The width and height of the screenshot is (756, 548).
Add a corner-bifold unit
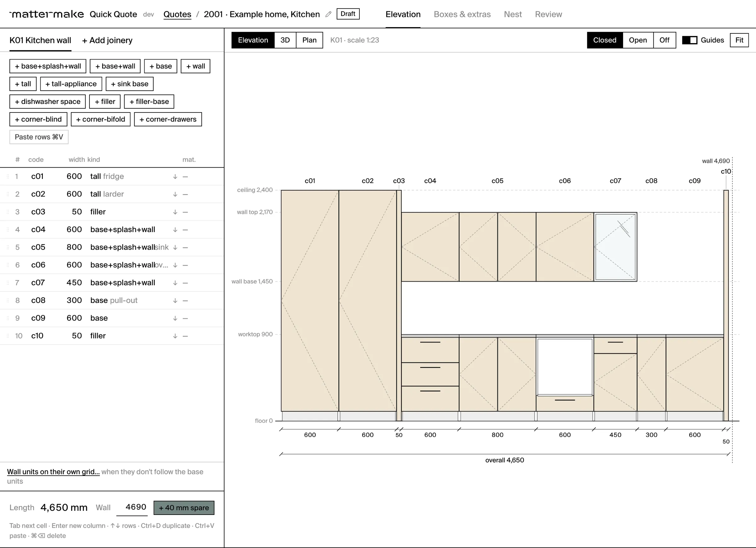[101, 119]
